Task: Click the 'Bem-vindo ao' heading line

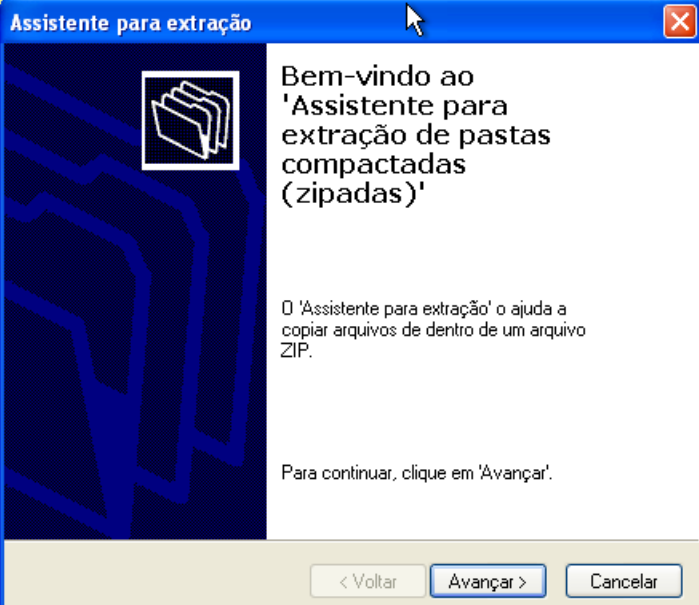Action: (377, 76)
